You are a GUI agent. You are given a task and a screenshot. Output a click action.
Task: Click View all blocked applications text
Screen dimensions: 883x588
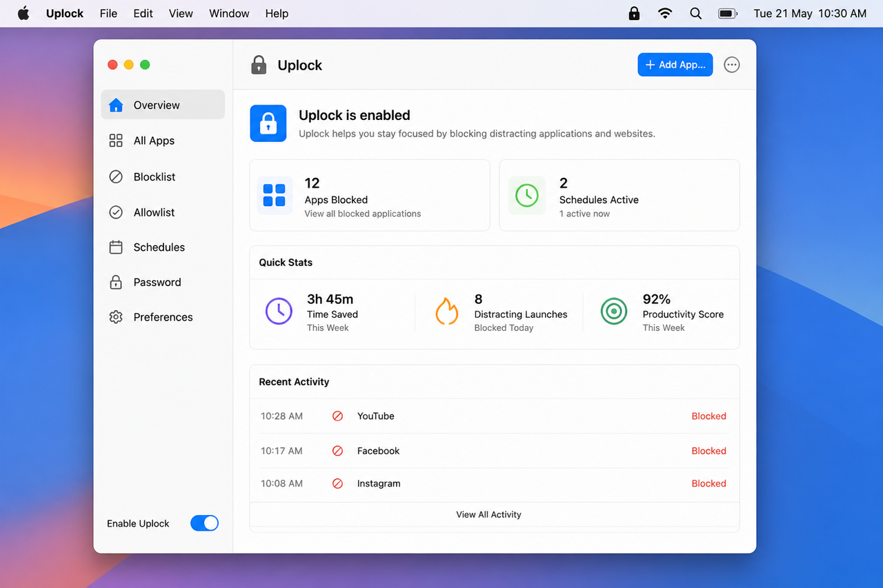click(x=363, y=214)
